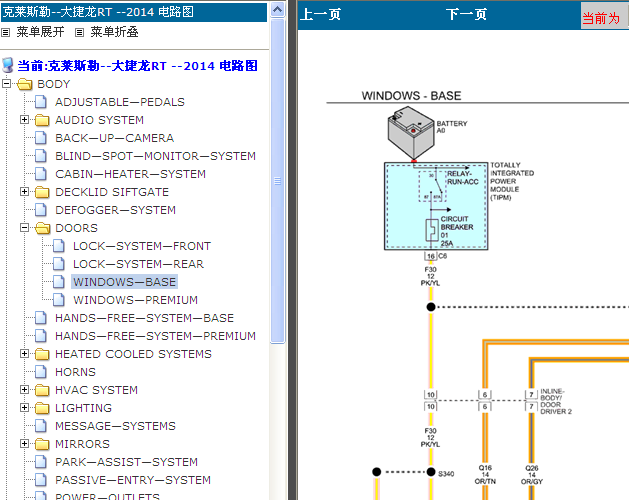The width and height of the screenshot is (629, 500).
Task: Click the tree panel scrollbar up arrow
Action: click(278, 10)
